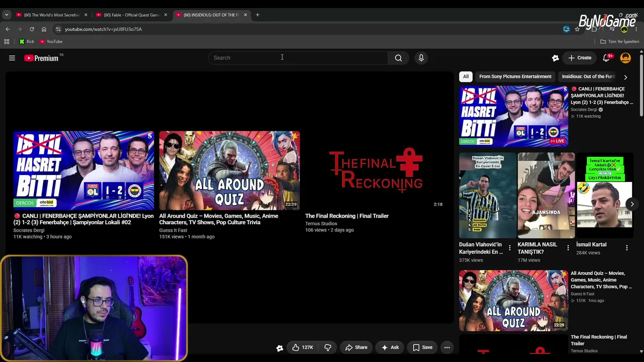Open the Chrome apps grid shortcut

(x=7, y=42)
